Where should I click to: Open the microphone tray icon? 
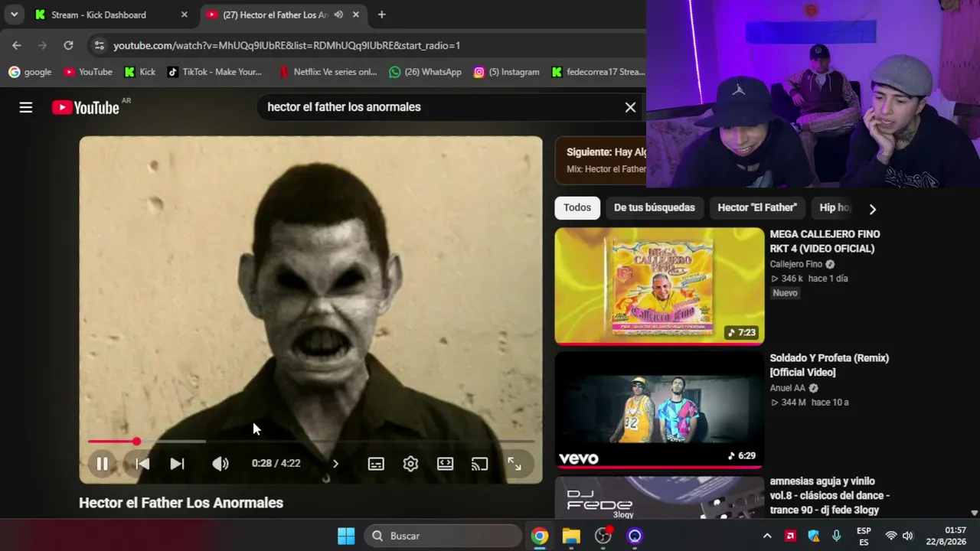point(836,536)
